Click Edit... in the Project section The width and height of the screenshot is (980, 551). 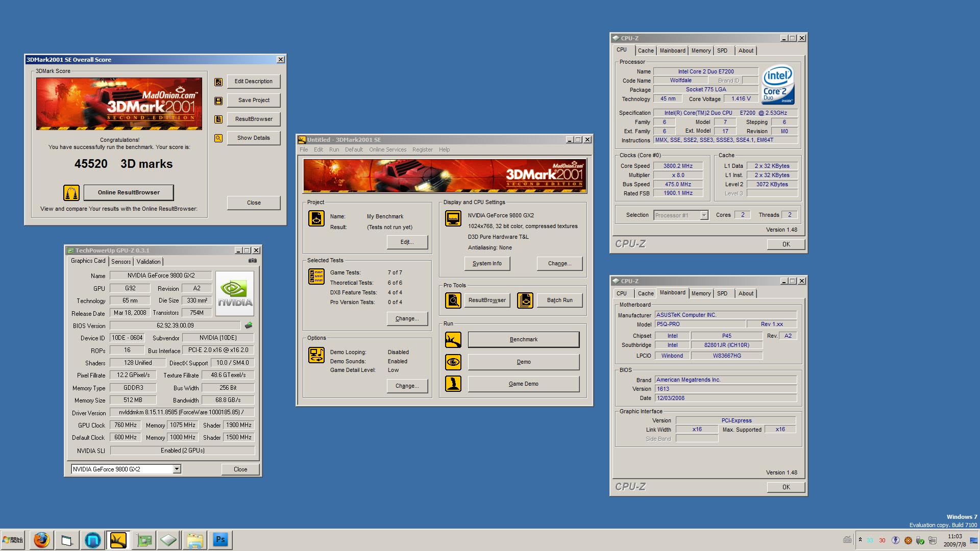click(x=407, y=242)
